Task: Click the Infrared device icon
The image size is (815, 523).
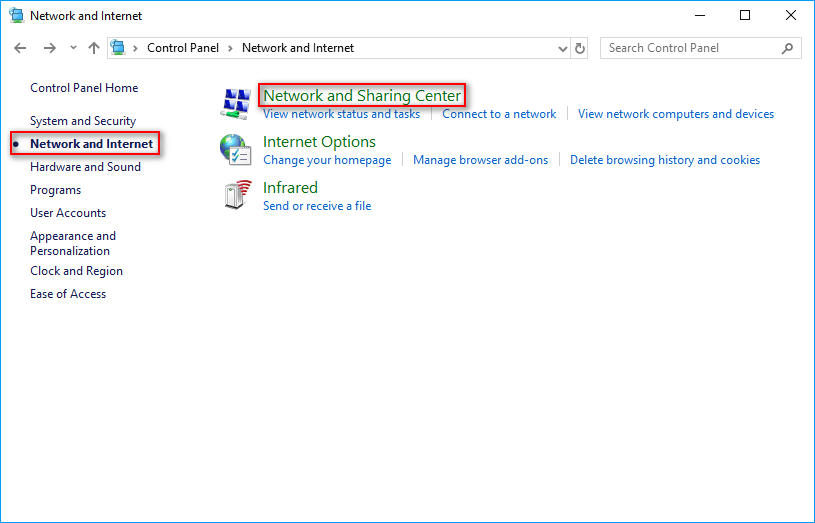Action: tap(238, 195)
